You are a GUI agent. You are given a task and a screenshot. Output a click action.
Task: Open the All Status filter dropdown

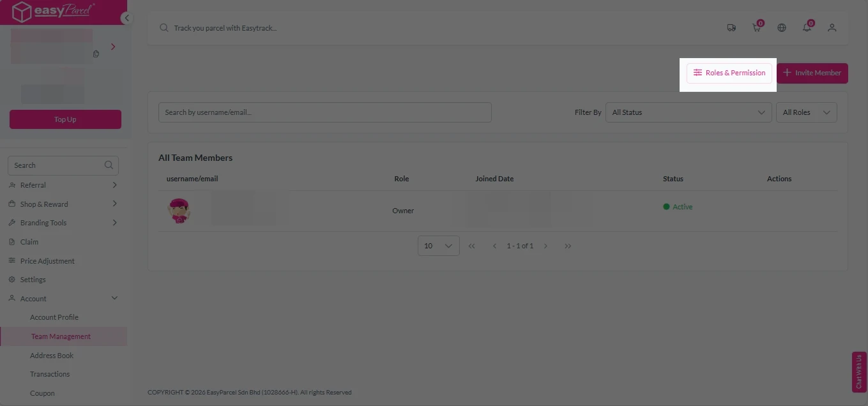pos(688,112)
